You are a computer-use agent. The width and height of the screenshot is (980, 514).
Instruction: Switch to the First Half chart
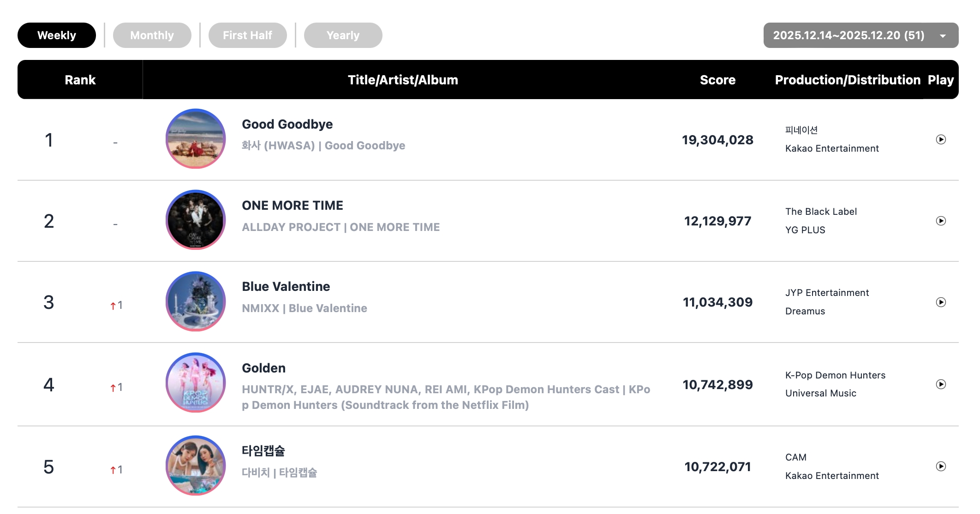(247, 35)
